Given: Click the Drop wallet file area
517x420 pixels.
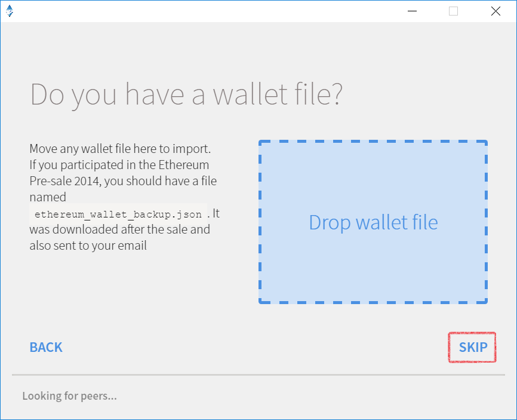Looking at the screenshot, I should 373,222.
